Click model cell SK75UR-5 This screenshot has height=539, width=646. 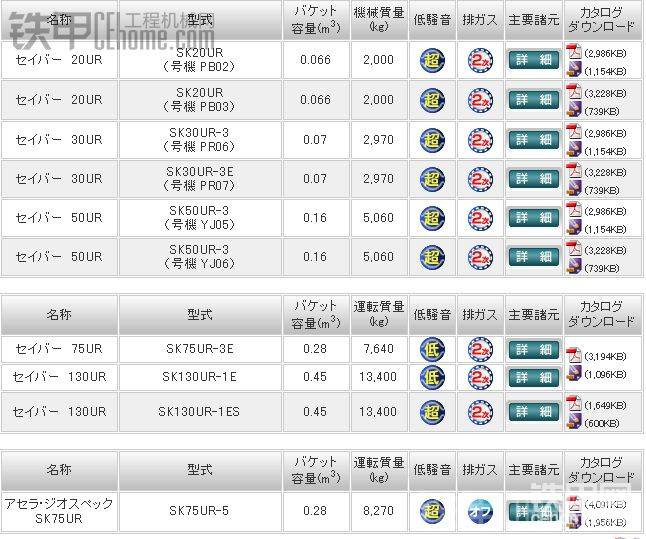coord(200,511)
